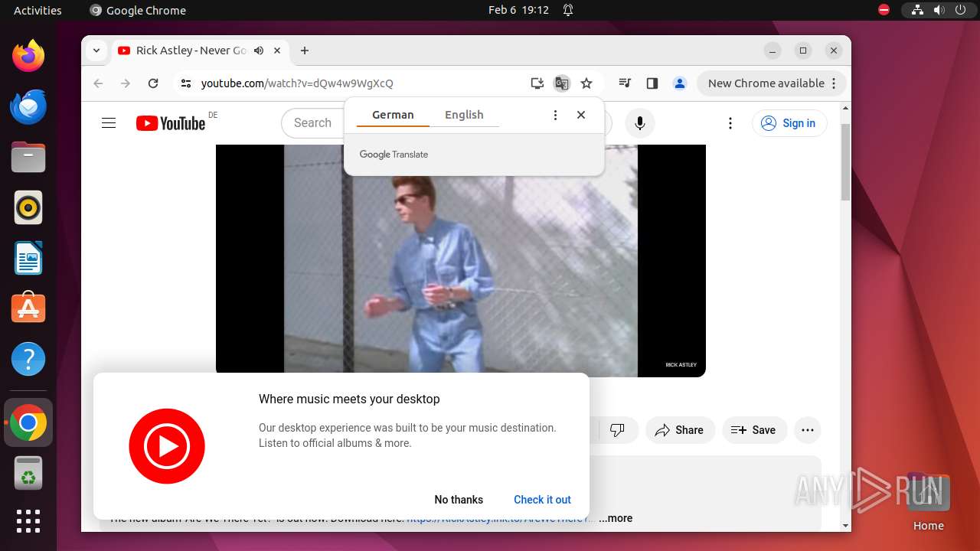Open Rhythmbox music player in dock

click(28, 207)
